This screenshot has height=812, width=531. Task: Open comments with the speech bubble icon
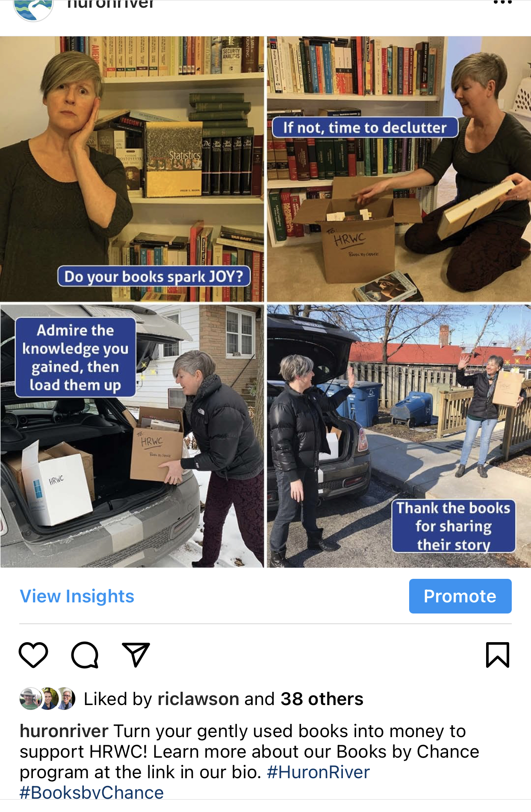coord(85,655)
